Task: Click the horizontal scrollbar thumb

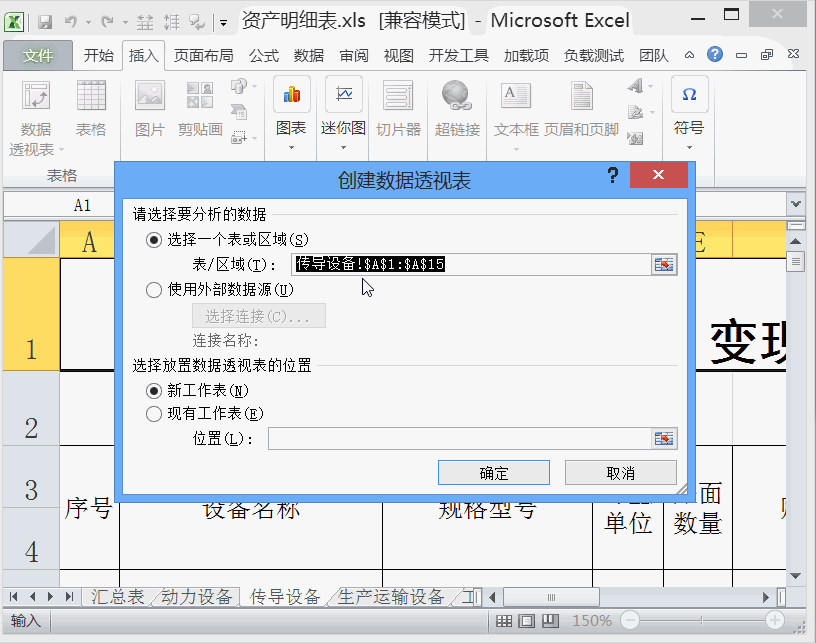Action: click(552, 597)
